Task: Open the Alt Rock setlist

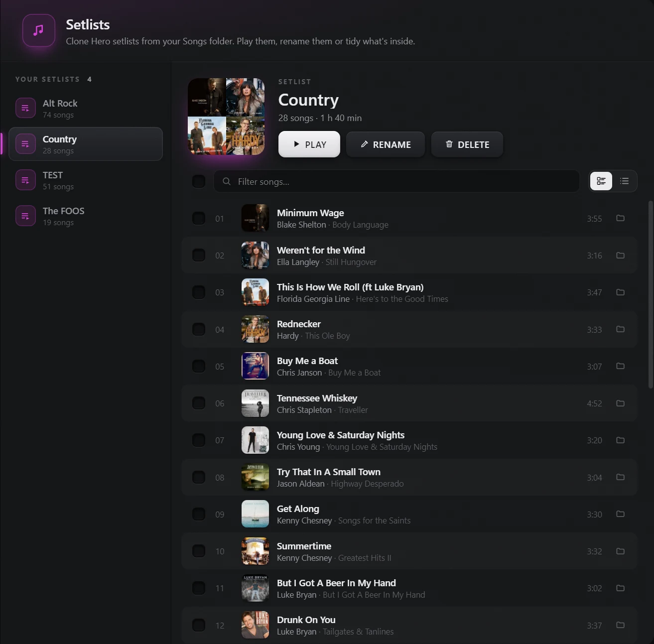Action: coord(86,108)
